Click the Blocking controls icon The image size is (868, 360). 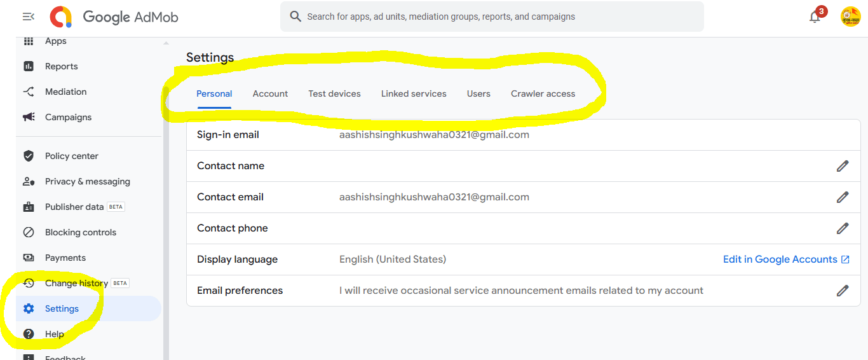pyautogui.click(x=29, y=232)
